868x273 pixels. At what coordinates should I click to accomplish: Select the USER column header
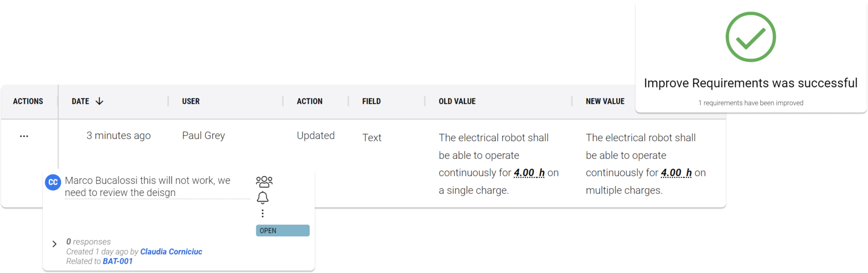tap(191, 101)
